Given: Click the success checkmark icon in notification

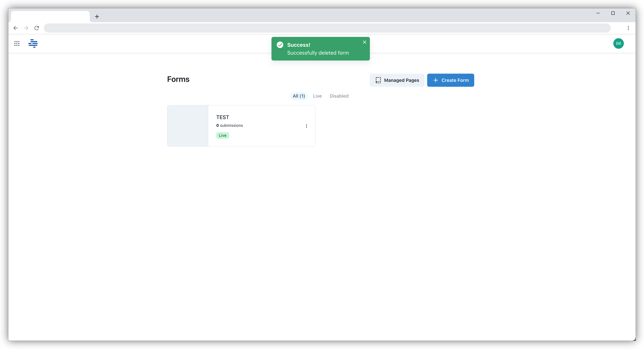Looking at the screenshot, I should tap(280, 45).
